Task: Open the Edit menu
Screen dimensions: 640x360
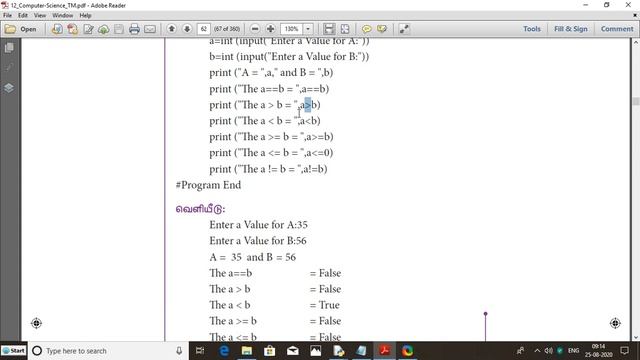Action: pyautogui.click(x=23, y=16)
